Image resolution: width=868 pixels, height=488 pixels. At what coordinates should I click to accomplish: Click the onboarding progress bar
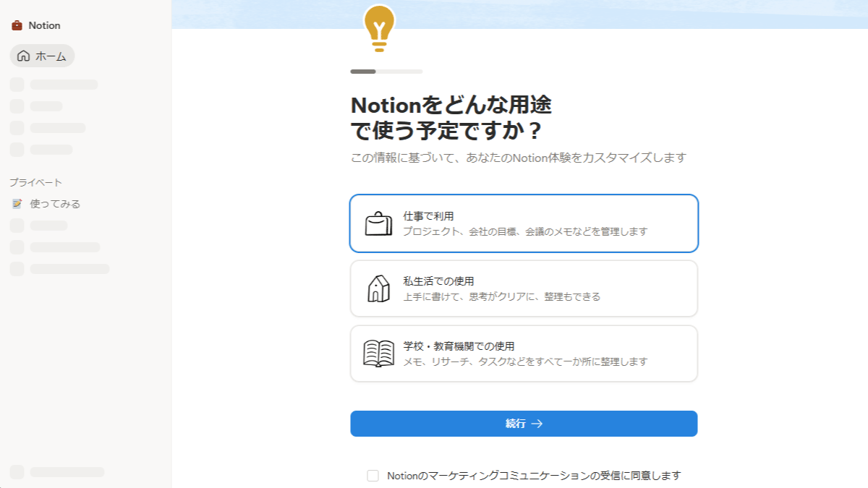386,72
